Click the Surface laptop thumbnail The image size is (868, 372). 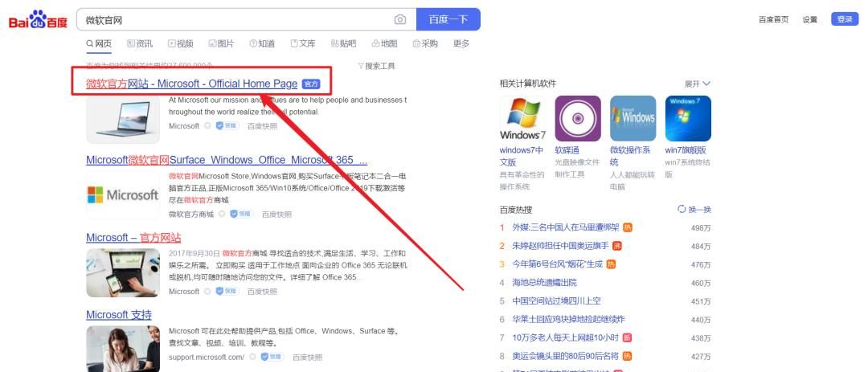(x=123, y=119)
